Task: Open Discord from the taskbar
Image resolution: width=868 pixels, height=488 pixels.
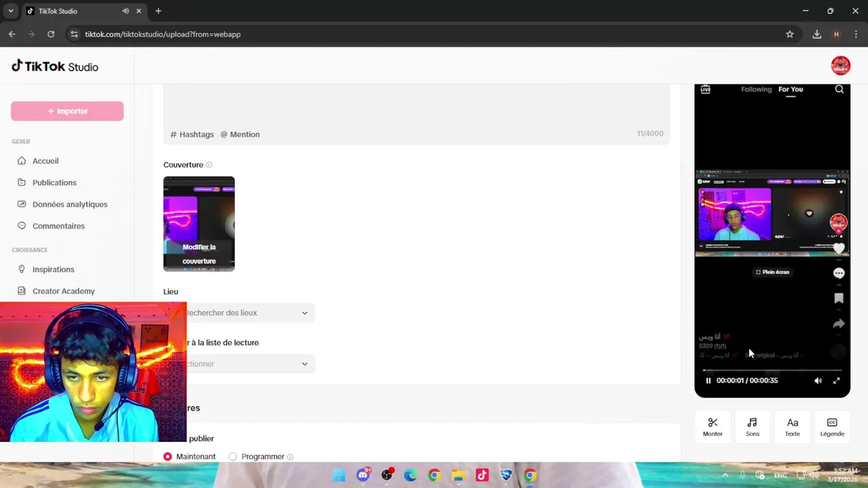Action: pyautogui.click(x=363, y=475)
